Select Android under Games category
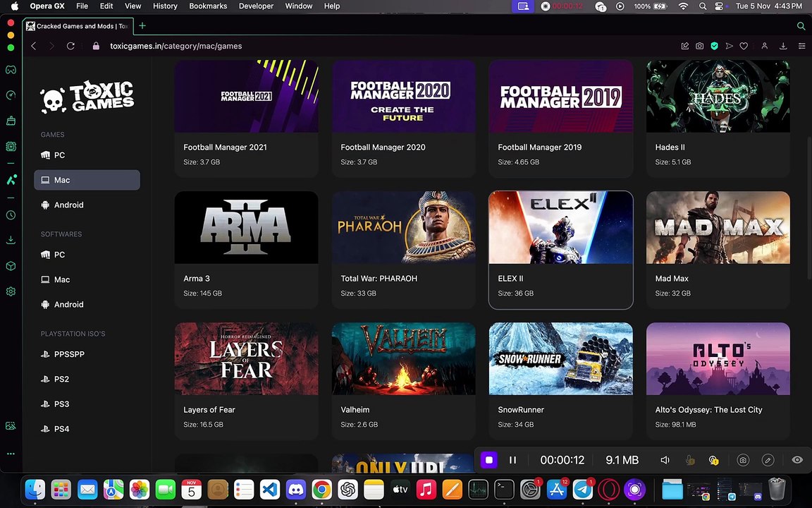Viewport: 812px width, 508px height. click(x=87, y=205)
